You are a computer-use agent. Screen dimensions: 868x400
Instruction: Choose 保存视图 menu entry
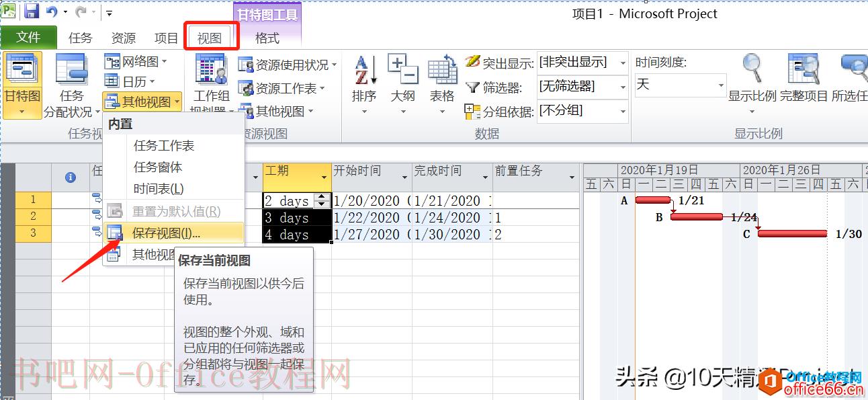173,233
